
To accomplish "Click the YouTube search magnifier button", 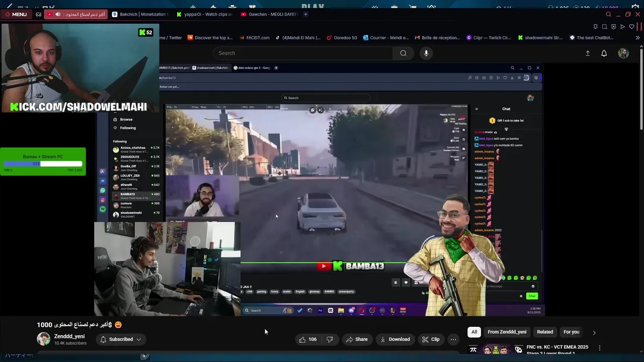I will [x=403, y=53].
